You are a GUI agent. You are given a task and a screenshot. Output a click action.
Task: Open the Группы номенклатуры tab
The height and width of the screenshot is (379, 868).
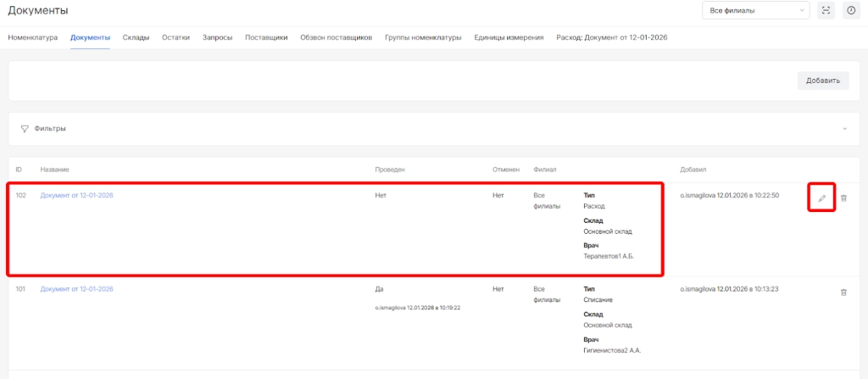coord(422,37)
